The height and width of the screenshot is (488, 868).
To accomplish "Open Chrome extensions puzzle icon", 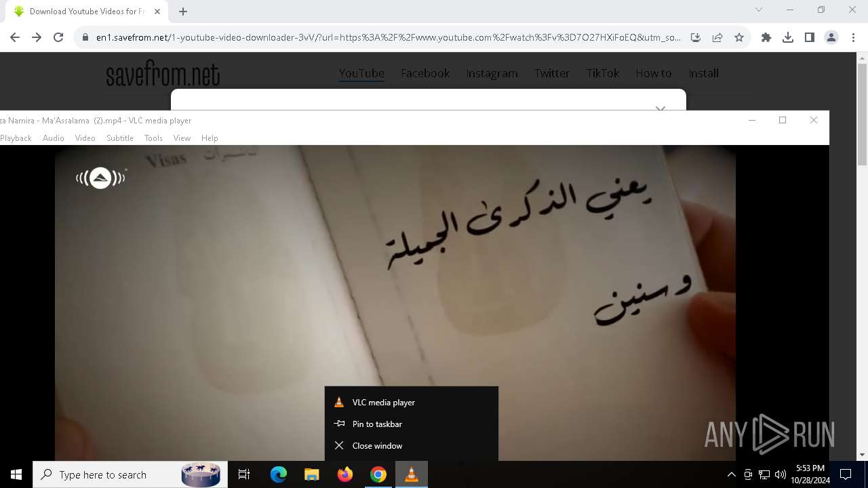I will 766,38.
